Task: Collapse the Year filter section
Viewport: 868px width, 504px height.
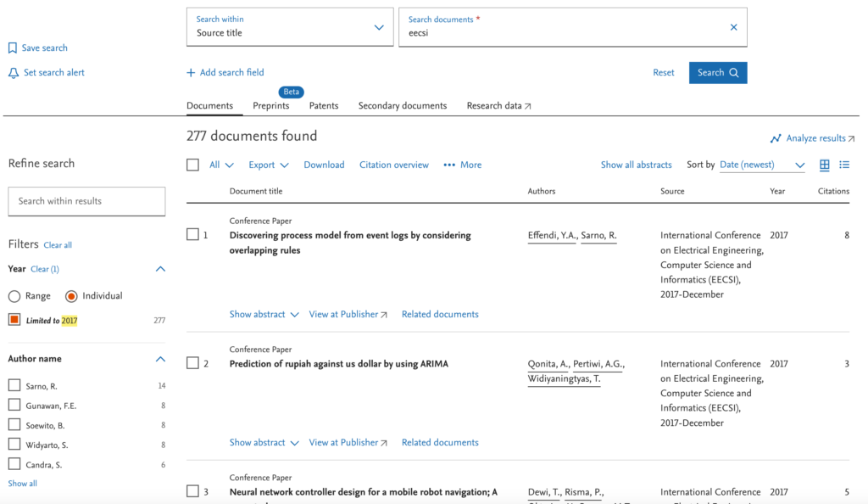Action: click(160, 269)
